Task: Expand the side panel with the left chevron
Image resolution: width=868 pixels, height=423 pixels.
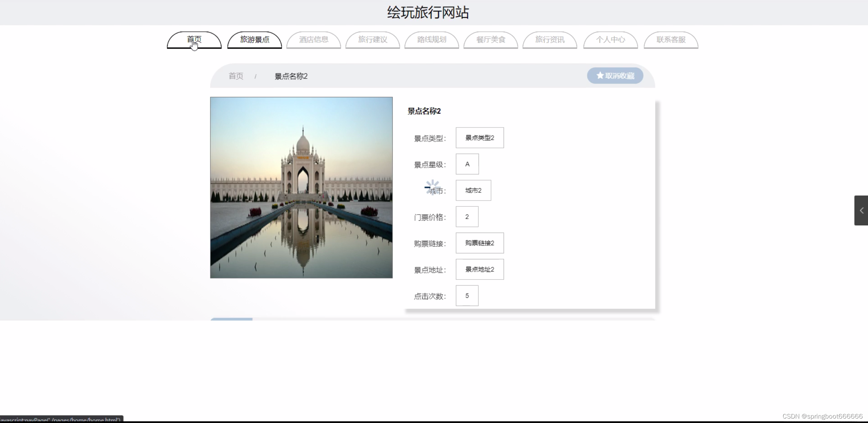Action: click(x=861, y=210)
